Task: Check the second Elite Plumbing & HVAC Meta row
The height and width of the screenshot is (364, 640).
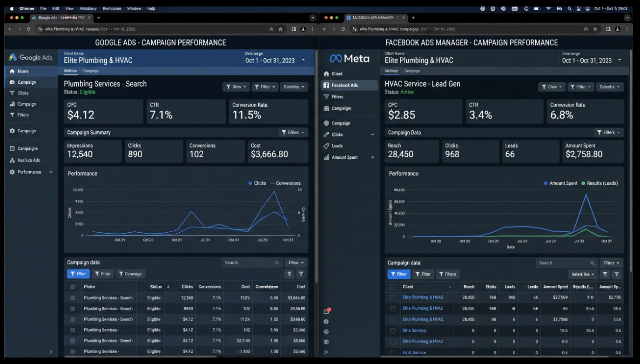Action: (393, 308)
